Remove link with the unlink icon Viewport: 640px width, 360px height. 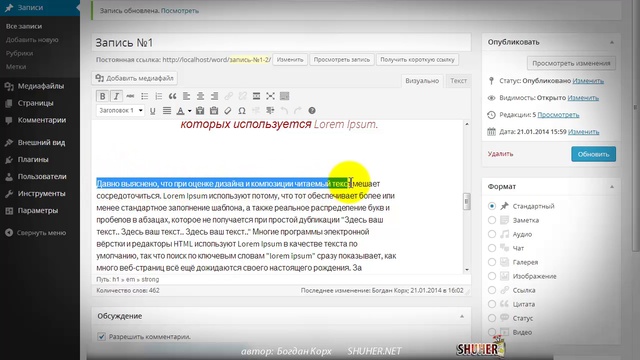242,96
